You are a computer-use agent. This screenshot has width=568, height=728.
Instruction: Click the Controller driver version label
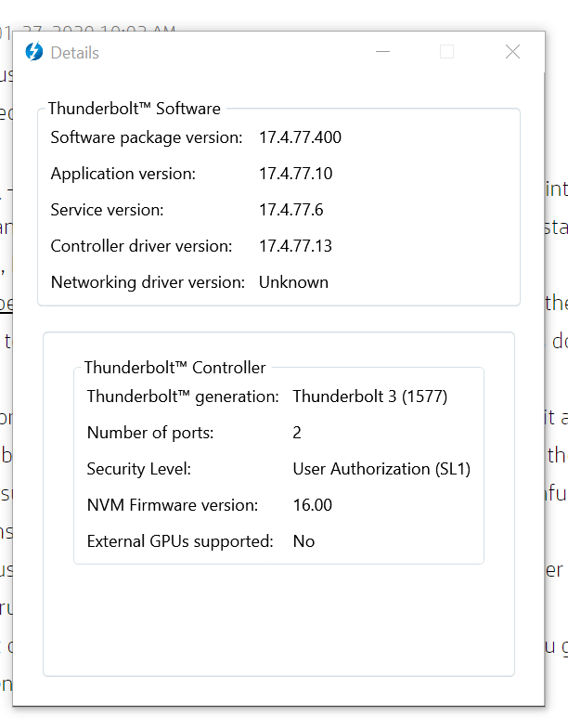point(140,246)
